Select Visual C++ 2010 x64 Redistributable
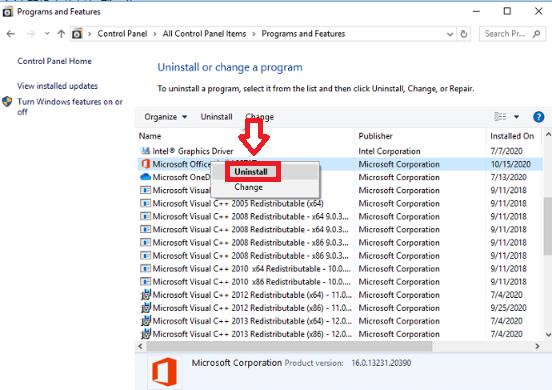Screen dimensions: 552x390 (340, 269)
